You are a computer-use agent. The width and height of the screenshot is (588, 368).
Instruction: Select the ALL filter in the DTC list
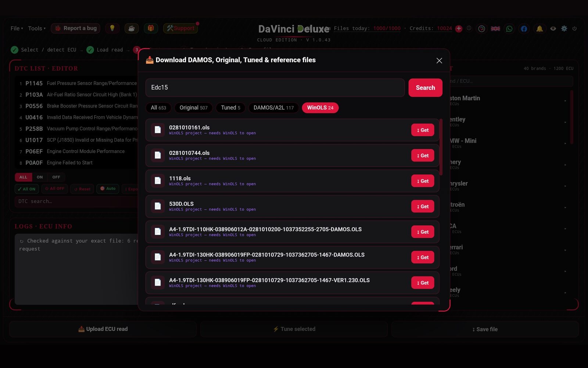23,177
